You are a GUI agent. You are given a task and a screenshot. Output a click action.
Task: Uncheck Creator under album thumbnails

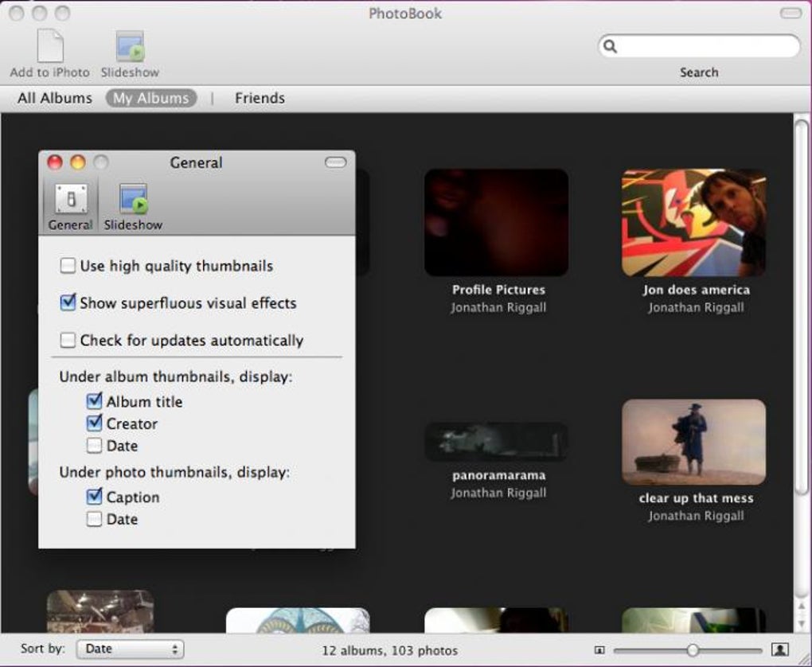coord(95,423)
